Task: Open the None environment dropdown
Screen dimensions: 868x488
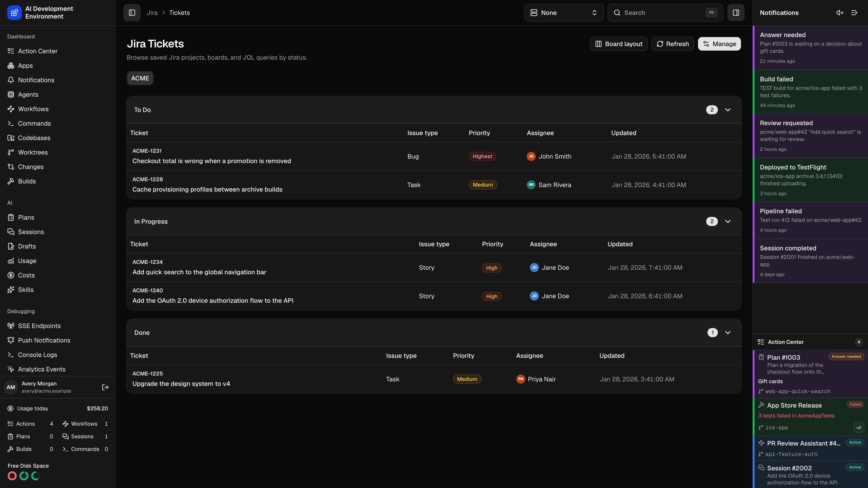Action: click(564, 13)
